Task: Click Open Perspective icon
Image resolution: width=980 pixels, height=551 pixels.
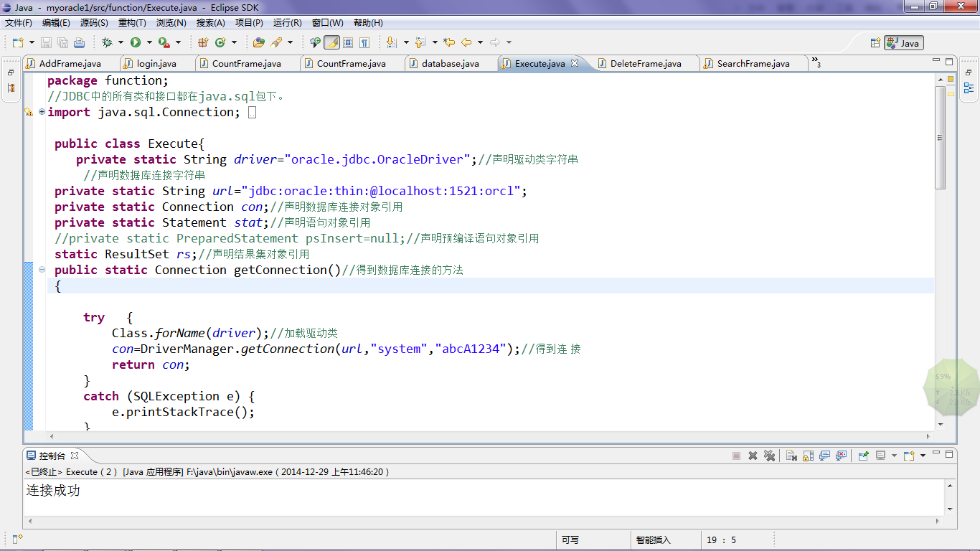Action: [x=875, y=43]
